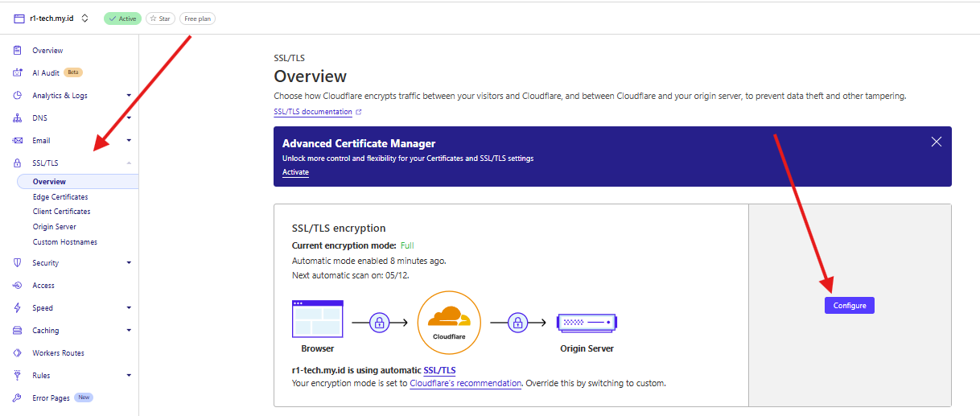The height and width of the screenshot is (416, 980).
Task: Click the Workers Routes diamond icon
Action: 18,353
